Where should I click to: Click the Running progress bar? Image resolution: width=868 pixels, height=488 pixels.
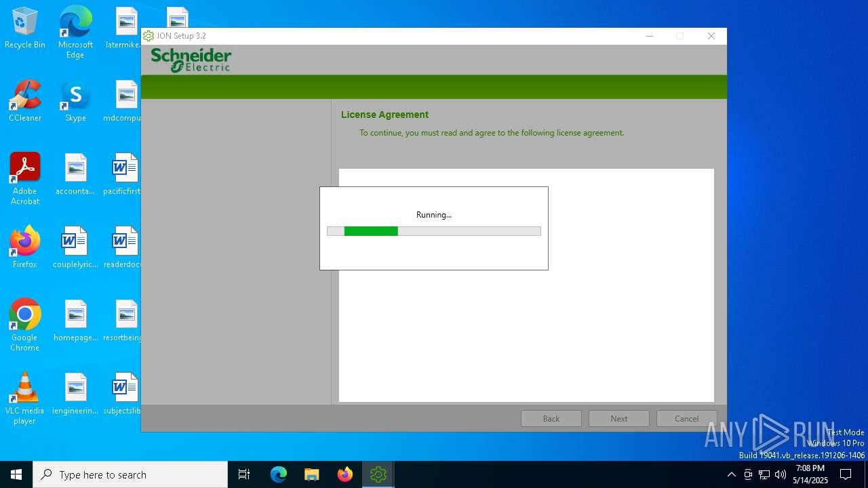(434, 231)
